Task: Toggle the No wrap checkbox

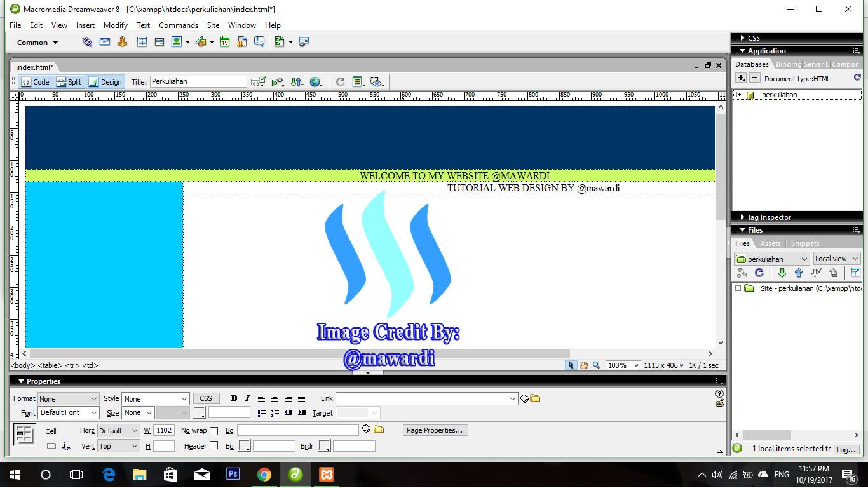Action: 214,431
